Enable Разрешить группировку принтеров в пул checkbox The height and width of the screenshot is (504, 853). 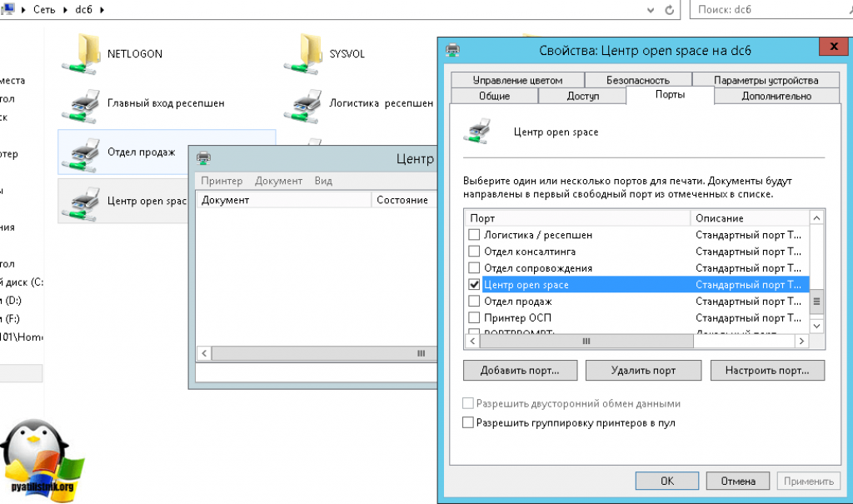click(x=468, y=422)
